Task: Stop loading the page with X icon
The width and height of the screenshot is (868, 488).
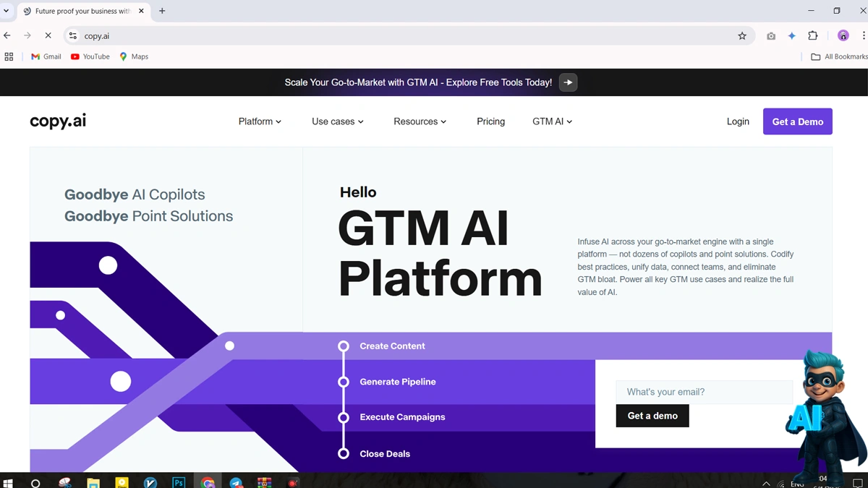Action: click(x=48, y=36)
